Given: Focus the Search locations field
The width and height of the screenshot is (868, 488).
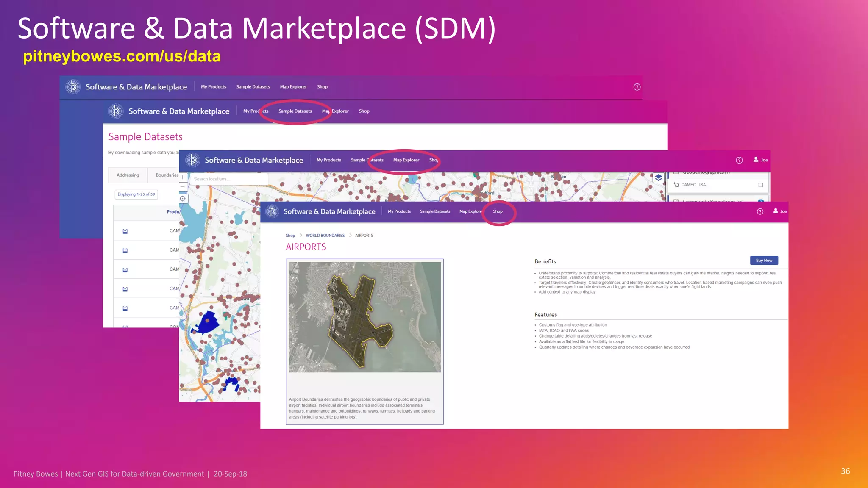Looking at the screenshot, I should [229, 179].
